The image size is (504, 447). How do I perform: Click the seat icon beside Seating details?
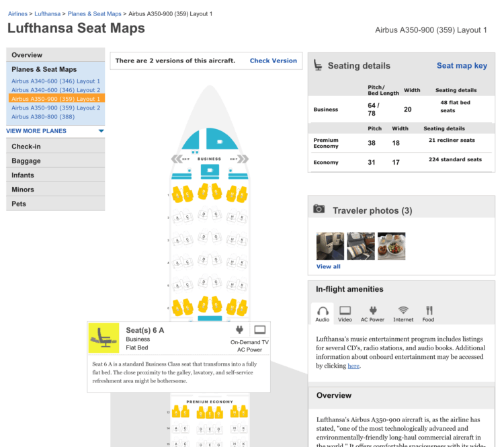pos(318,65)
